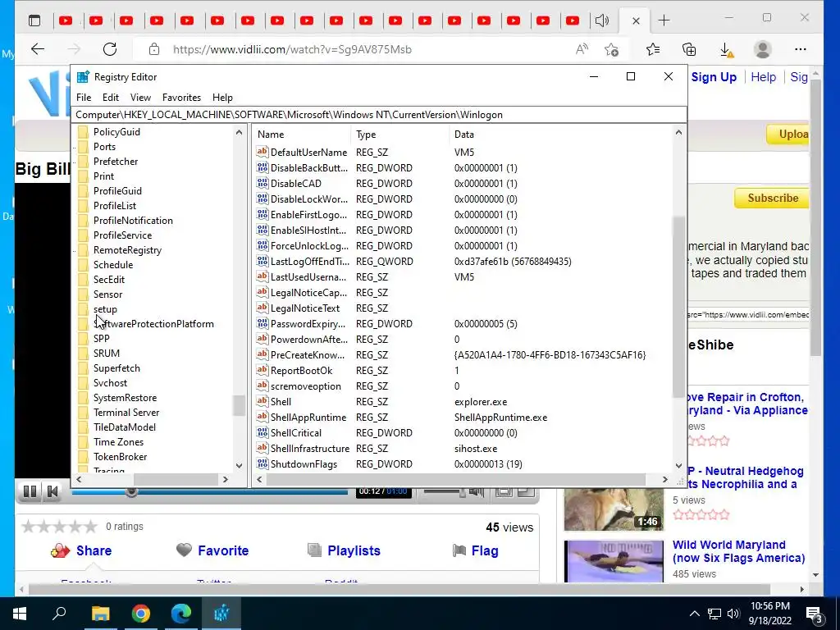Open the Windows Start menu
This screenshot has width=840, height=630.
point(20,614)
